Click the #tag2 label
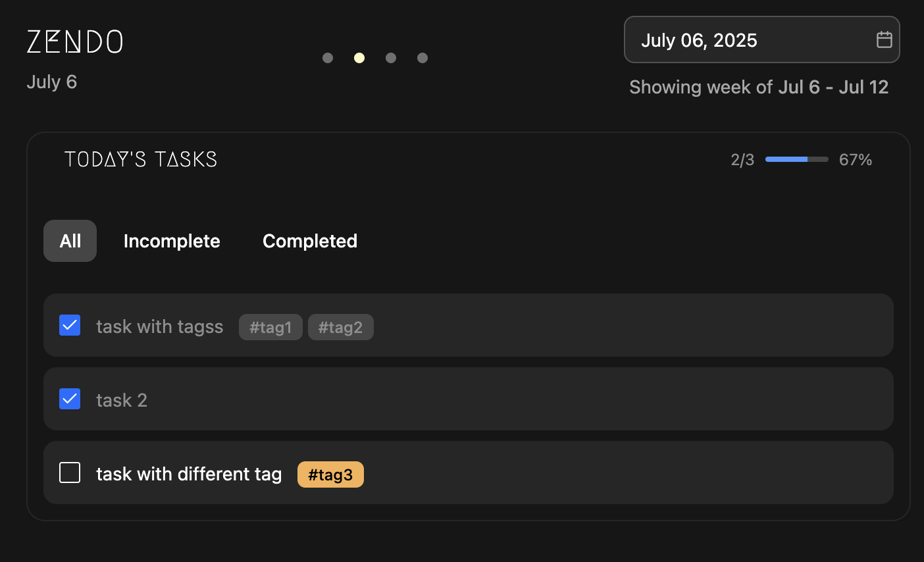 pyautogui.click(x=340, y=327)
